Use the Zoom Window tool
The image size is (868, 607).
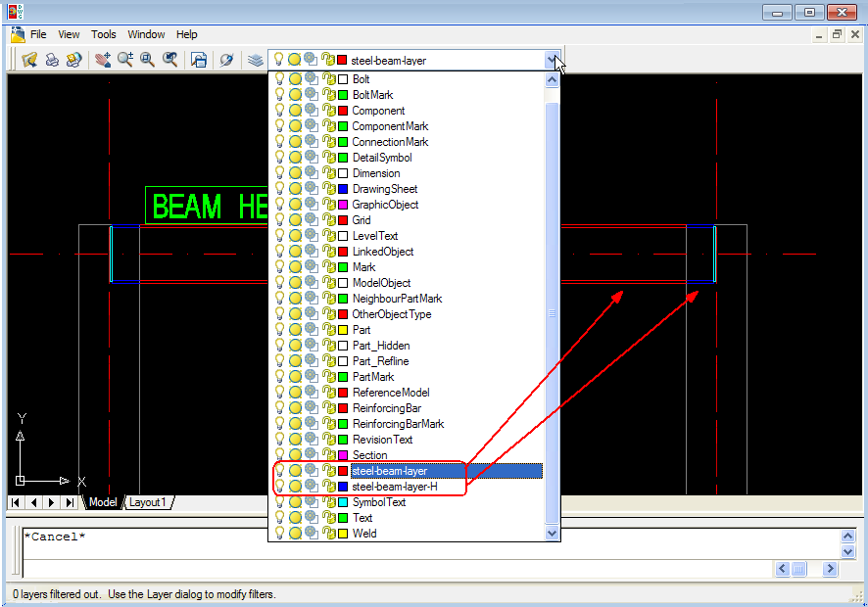coord(146,59)
